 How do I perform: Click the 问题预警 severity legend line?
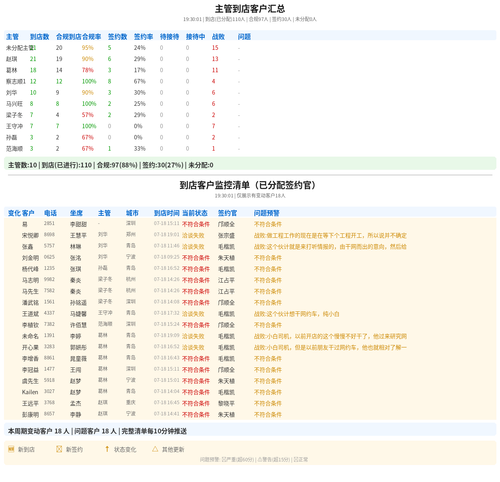(x=254, y=460)
